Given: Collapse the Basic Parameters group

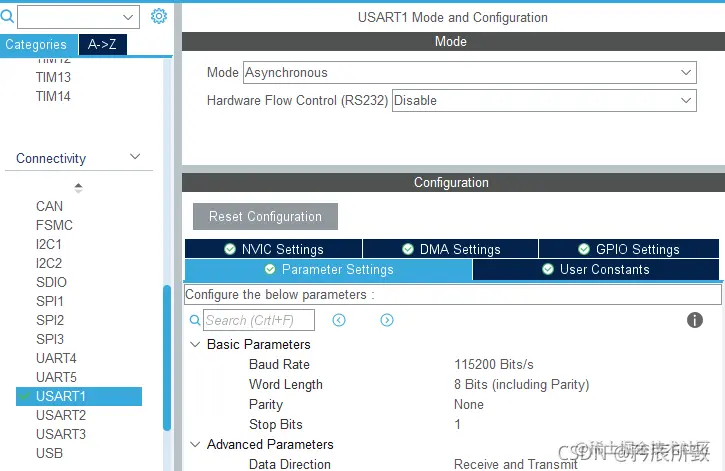Looking at the screenshot, I should [195, 344].
